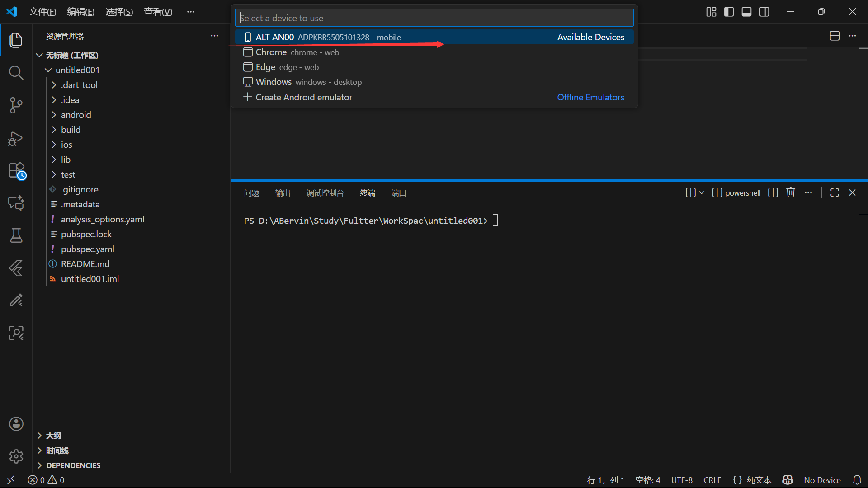868x488 pixels.
Task: Click the Flutter sidebar icon
Action: tap(16, 268)
